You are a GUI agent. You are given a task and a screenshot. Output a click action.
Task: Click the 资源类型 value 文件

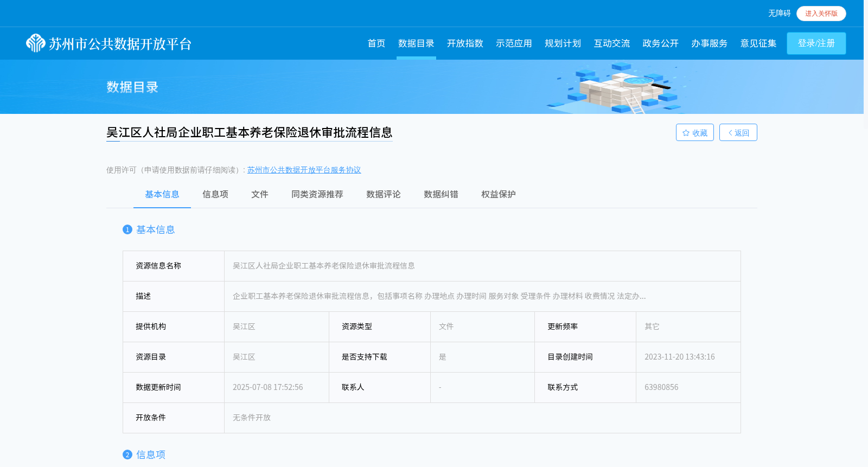pos(446,327)
